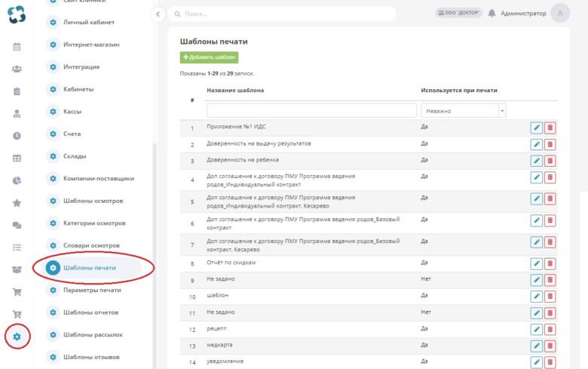Click the cart with plus icon in rail
This screenshot has height=369, width=588.
click(x=17, y=315)
